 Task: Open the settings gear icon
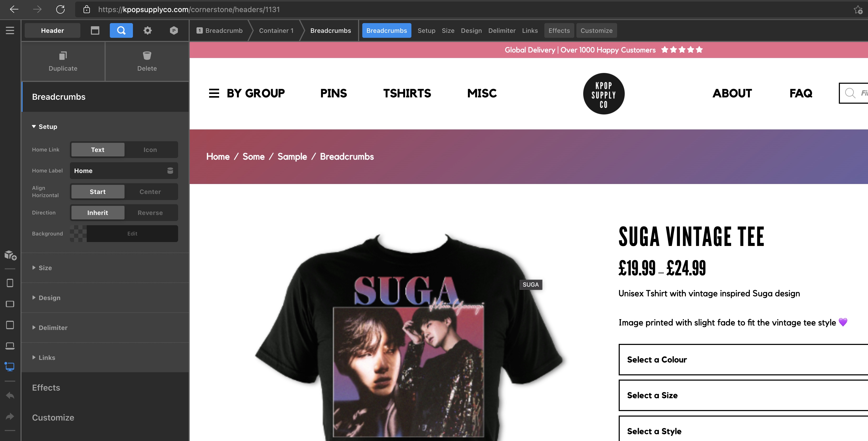[x=148, y=31]
